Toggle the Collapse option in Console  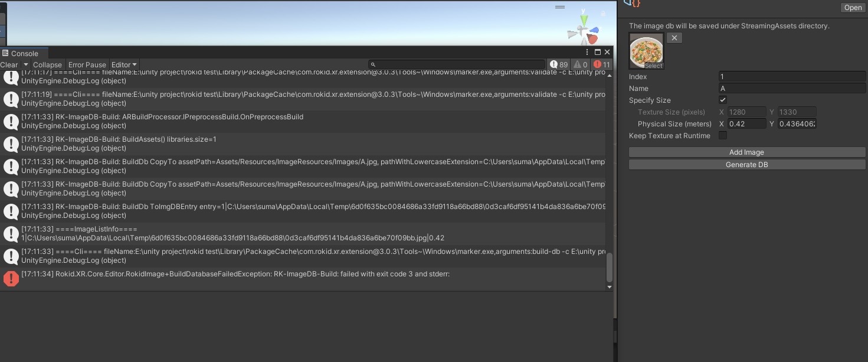point(47,64)
